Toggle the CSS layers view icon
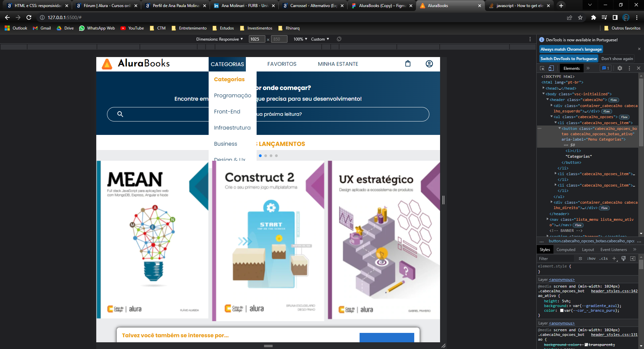 [580, 258]
